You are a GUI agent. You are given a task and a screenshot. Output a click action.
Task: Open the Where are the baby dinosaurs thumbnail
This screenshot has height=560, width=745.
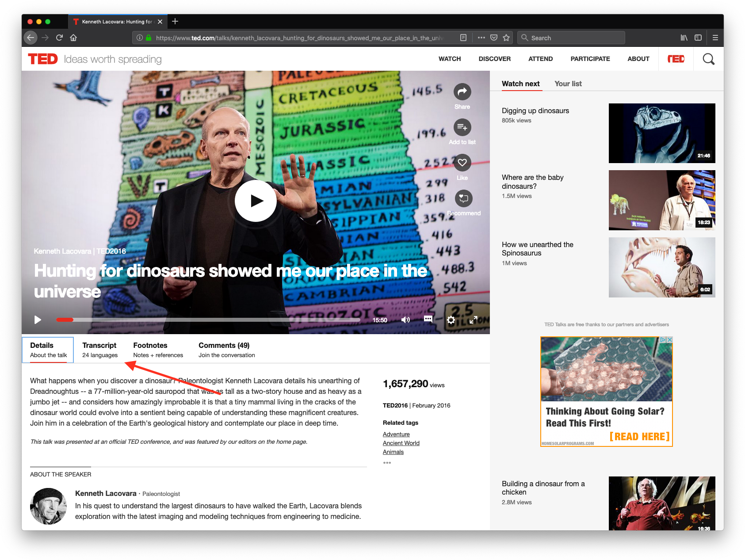(x=661, y=200)
